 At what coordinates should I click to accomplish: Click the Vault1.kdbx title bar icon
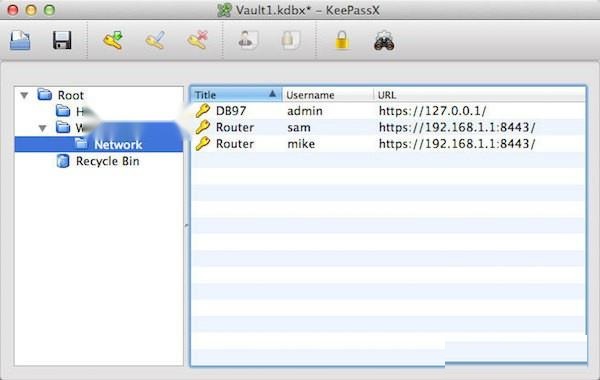pyautogui.click(x=224, y=10)
